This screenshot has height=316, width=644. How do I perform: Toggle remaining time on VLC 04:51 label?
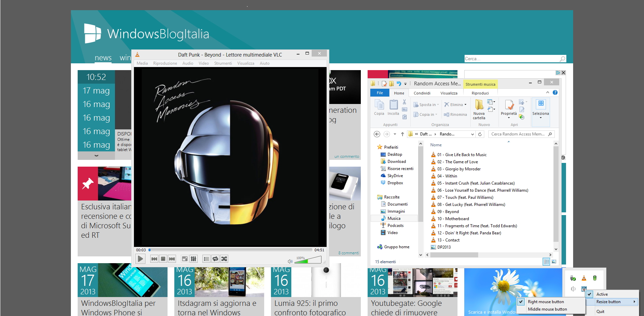(x=319, y=250)
